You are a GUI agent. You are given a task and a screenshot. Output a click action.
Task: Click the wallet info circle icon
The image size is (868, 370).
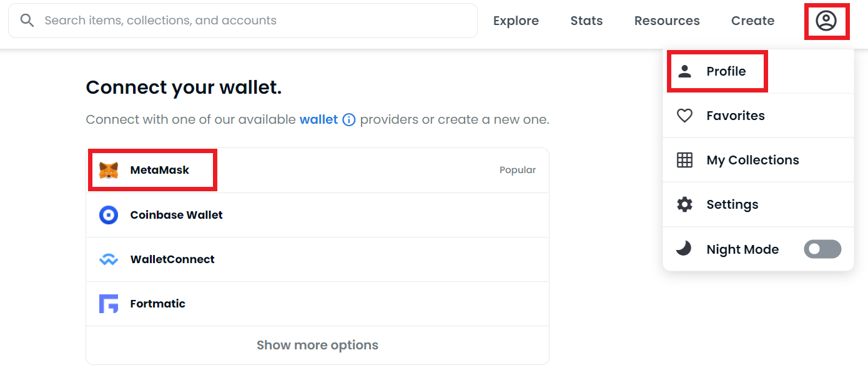pos(349,119)
